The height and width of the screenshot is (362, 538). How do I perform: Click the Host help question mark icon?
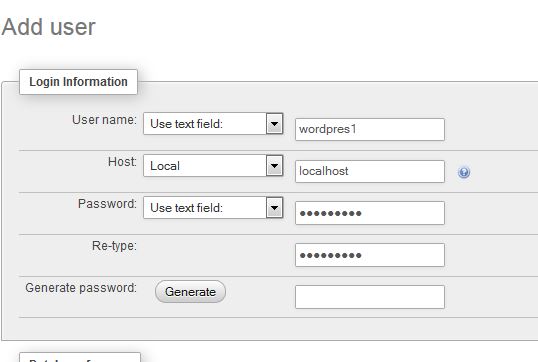[464, 172]
